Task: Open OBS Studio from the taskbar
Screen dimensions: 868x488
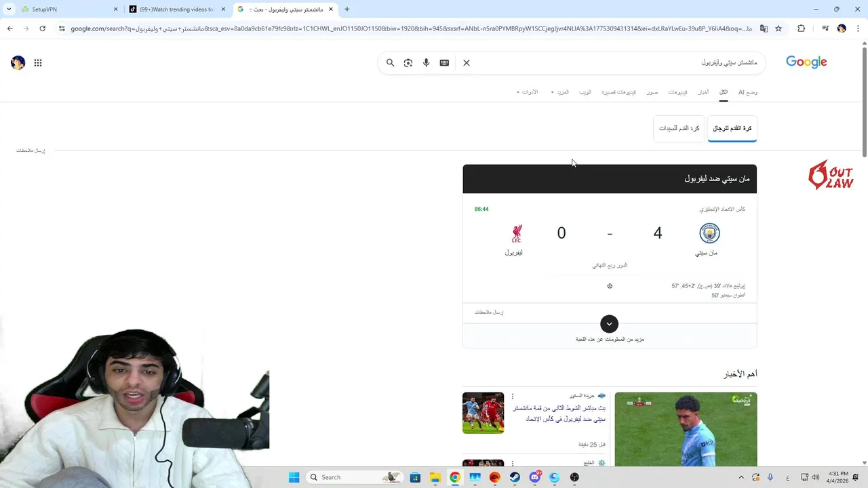Action: coord(575,477)
